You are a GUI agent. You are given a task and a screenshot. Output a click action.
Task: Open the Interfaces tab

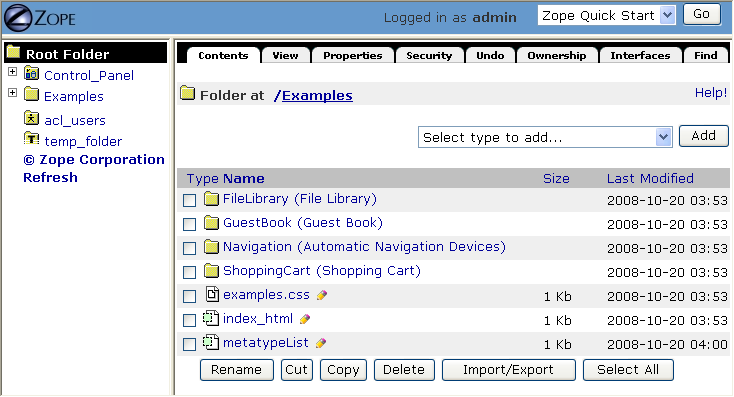tap(640, 55)
